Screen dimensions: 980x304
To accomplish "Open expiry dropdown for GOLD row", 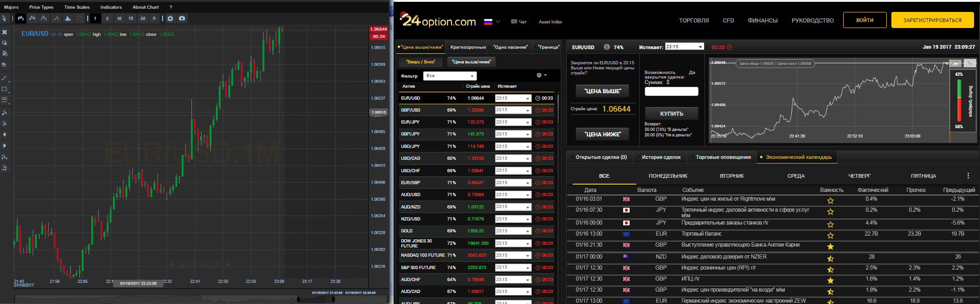I will (x=513, y=231).
